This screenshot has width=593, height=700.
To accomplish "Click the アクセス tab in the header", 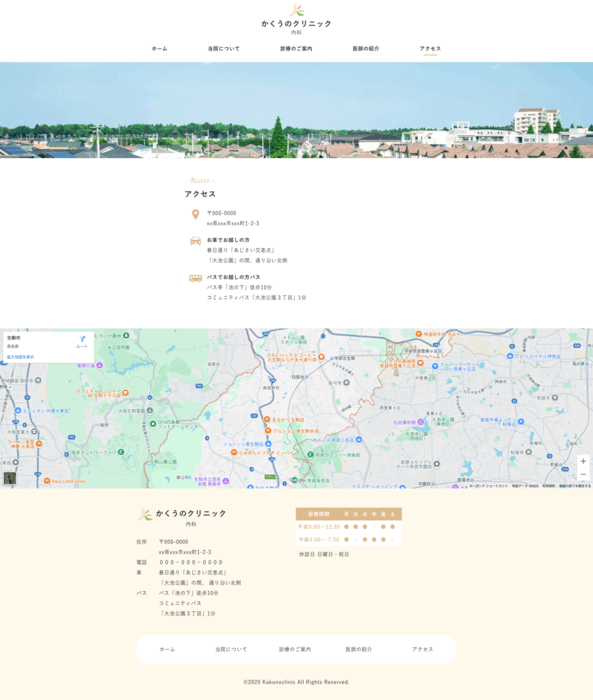I will [x=430, y=49].
